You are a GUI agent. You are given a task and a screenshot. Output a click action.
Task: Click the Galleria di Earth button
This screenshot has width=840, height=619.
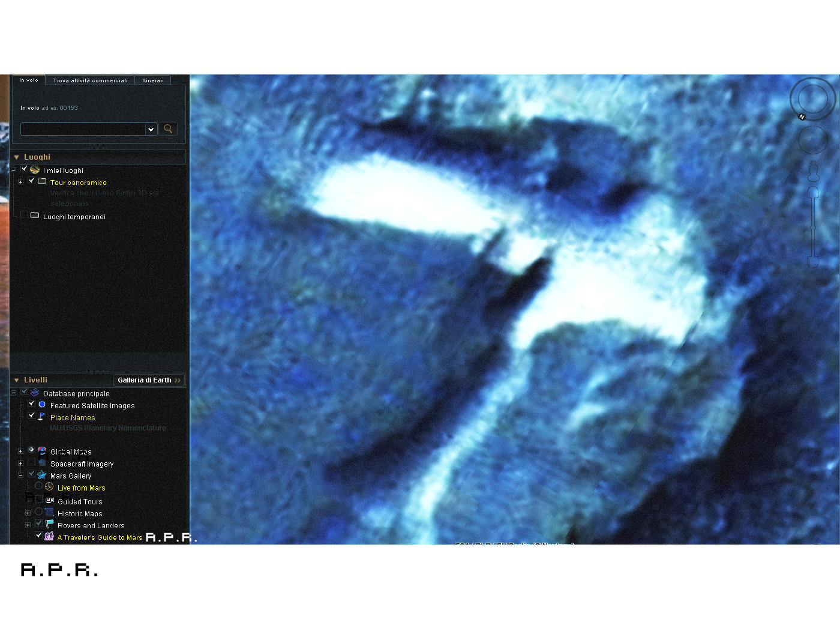click(x=149, y=380)
